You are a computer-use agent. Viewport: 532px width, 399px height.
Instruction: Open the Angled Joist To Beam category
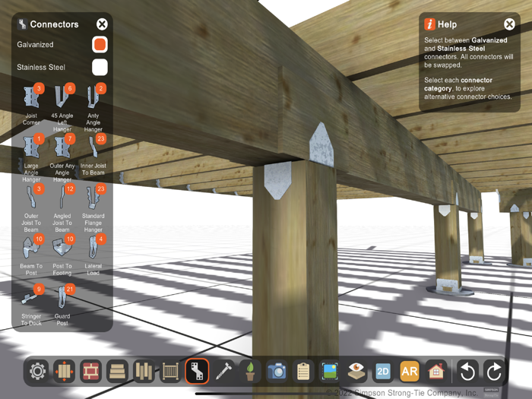tap(62, 208)
